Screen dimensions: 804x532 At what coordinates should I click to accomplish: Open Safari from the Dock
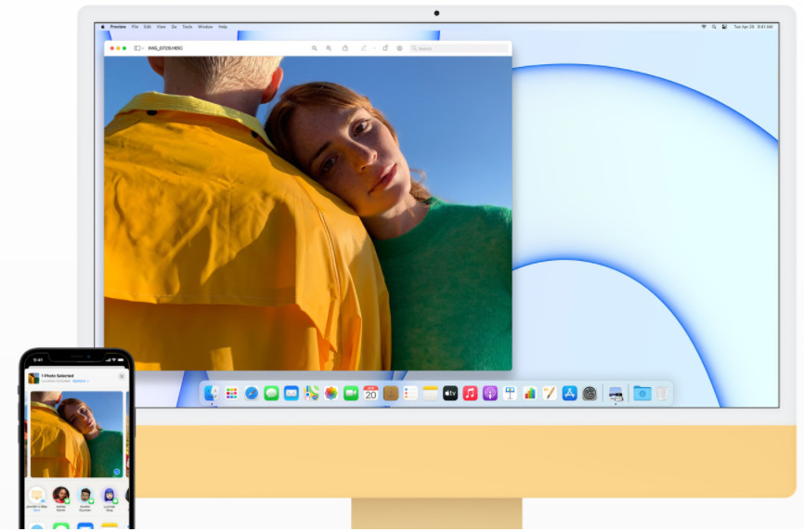pos(252,394)
